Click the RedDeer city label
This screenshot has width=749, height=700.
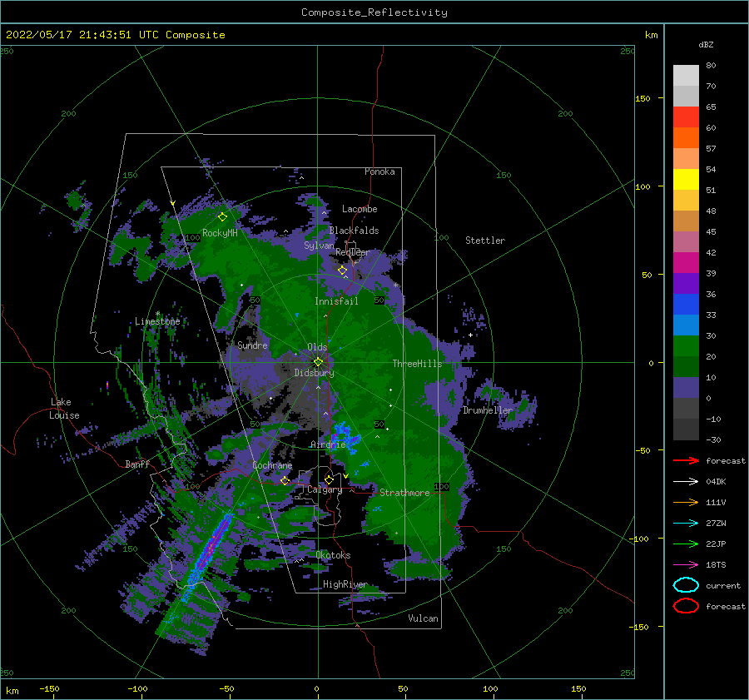(x=353, y=252)
